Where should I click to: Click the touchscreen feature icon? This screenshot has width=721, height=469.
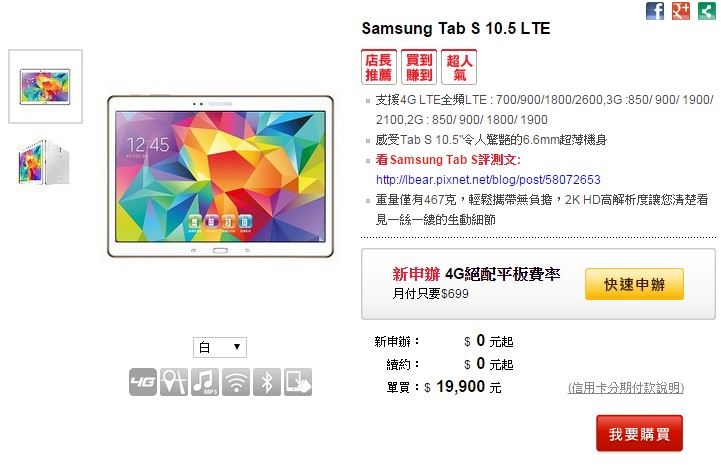[x=298, y=382]
